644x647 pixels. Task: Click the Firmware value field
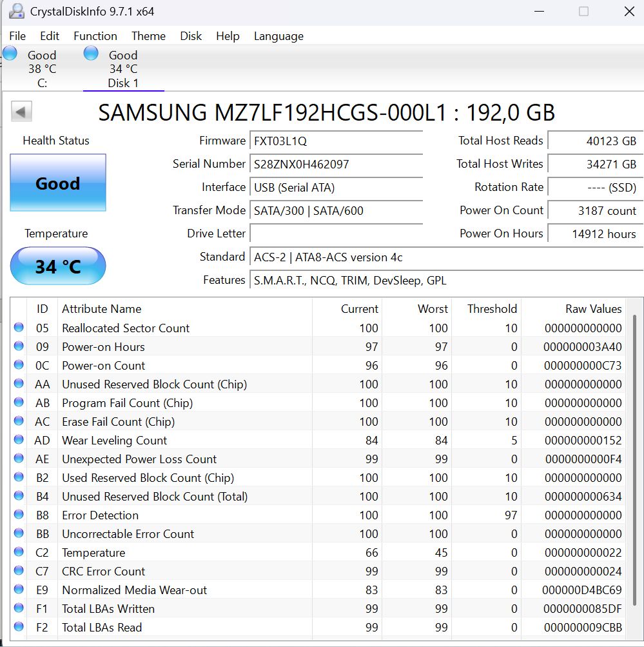[x=336, y=141]
